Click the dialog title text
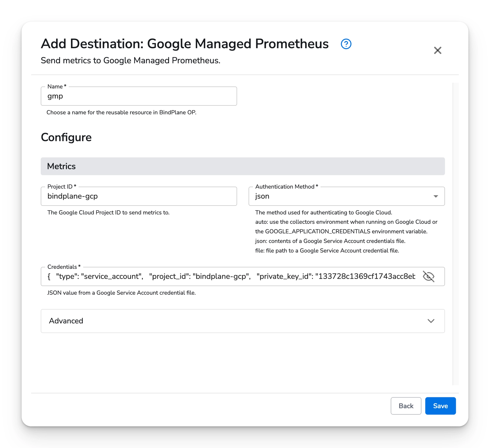490x448 pixels. (x=185, y=44)
